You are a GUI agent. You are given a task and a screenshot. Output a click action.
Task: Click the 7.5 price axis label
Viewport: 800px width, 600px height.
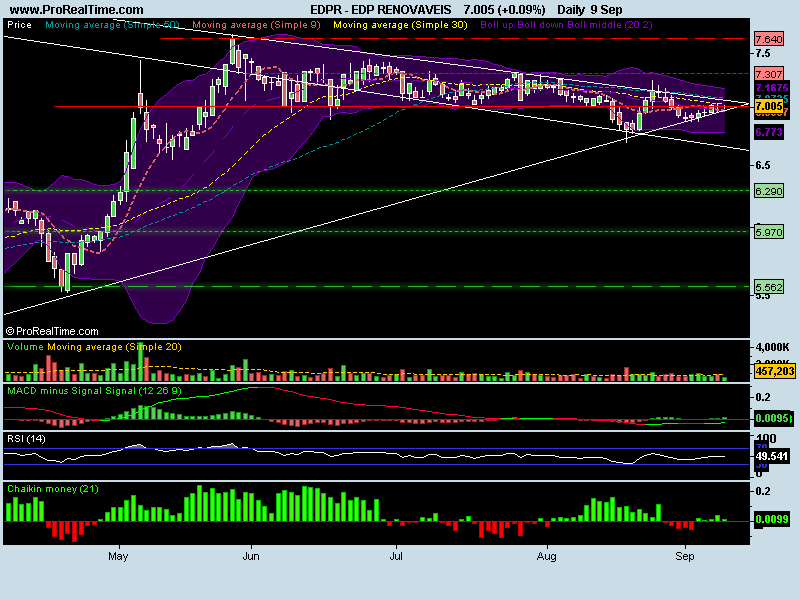point(763,53)
